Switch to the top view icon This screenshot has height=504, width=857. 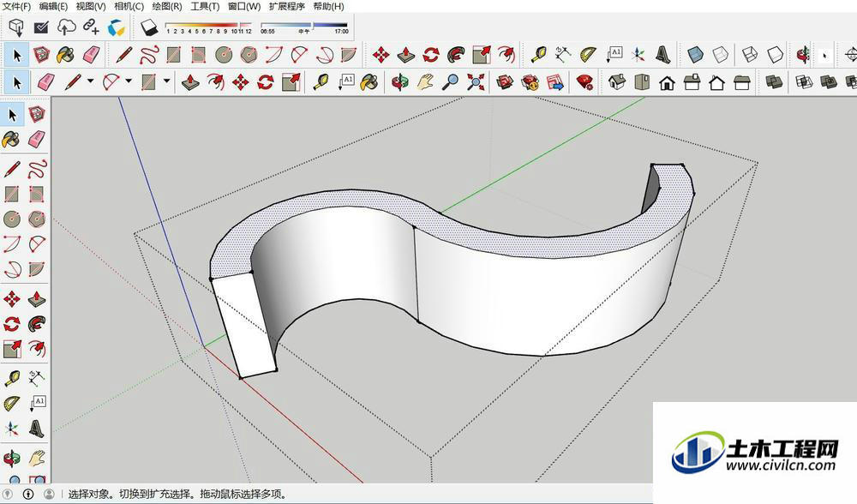pyautogui.click(x=642, y=82)
